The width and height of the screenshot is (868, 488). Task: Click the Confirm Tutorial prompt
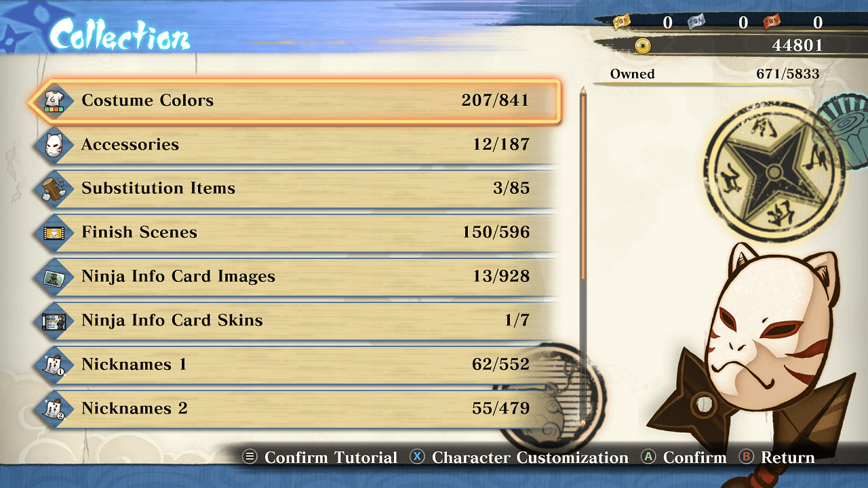click(320, 457)
